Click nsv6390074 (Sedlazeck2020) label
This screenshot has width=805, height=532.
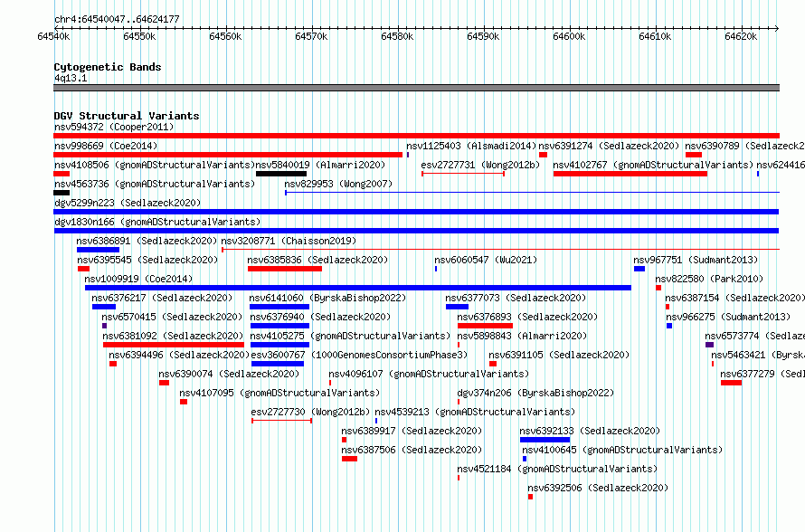tap(229, 374)
